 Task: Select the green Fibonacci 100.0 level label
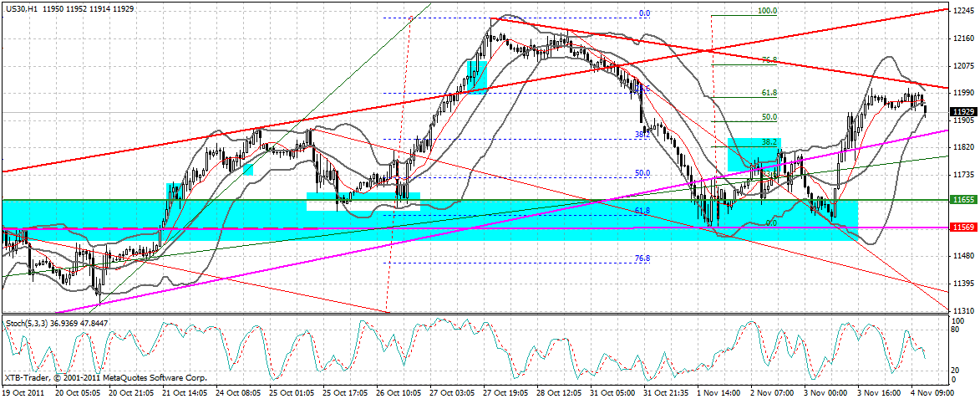click(x=767, y=11)
